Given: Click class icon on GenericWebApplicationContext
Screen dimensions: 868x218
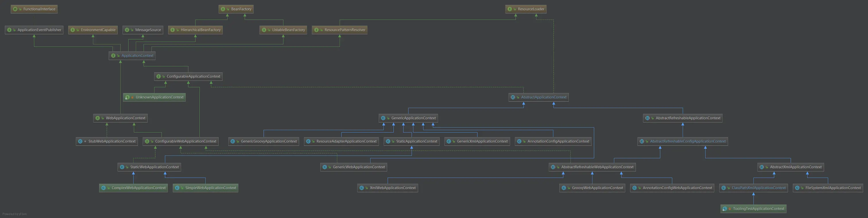Looking at the screenshot, I should (x=324, y=167).
